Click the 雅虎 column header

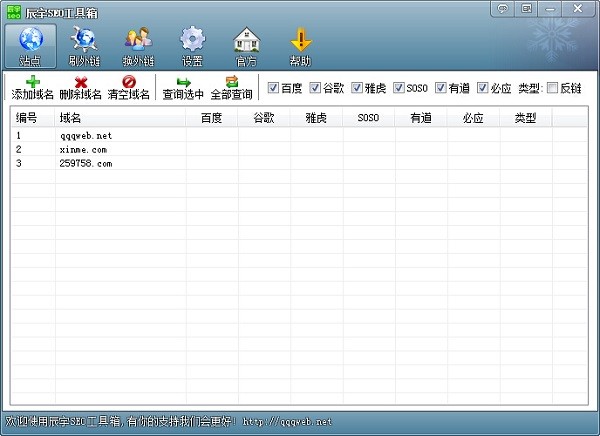coord(316,118)
